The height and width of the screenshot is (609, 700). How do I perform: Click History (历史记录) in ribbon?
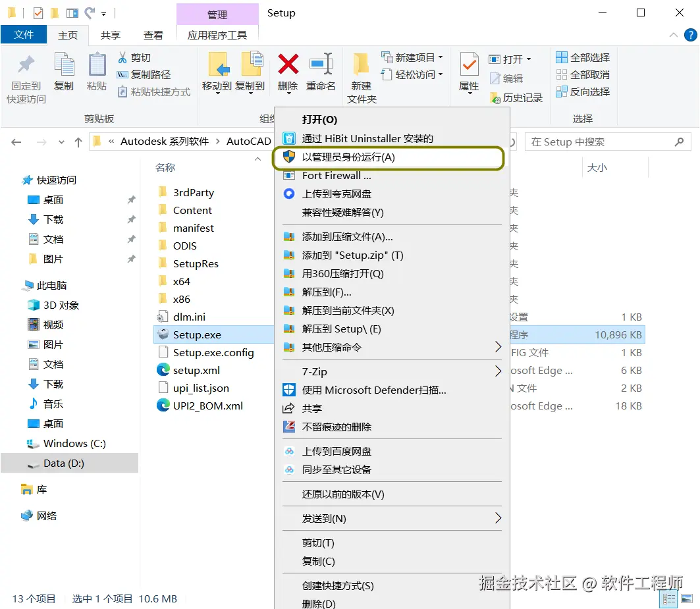point(516,98)
